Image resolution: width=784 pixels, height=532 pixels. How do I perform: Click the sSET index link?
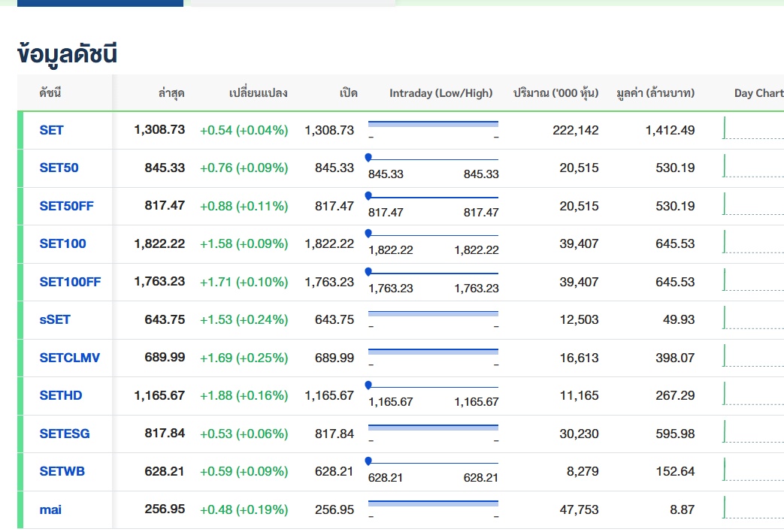pos(55,319)
